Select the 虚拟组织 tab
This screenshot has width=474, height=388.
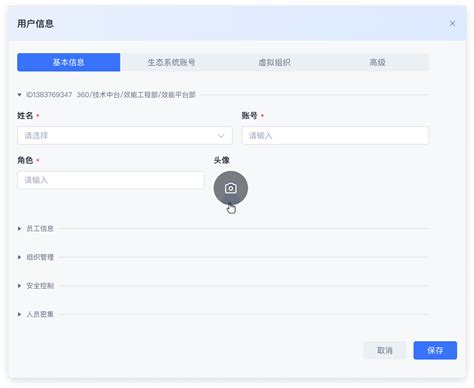tap(274, 62)
